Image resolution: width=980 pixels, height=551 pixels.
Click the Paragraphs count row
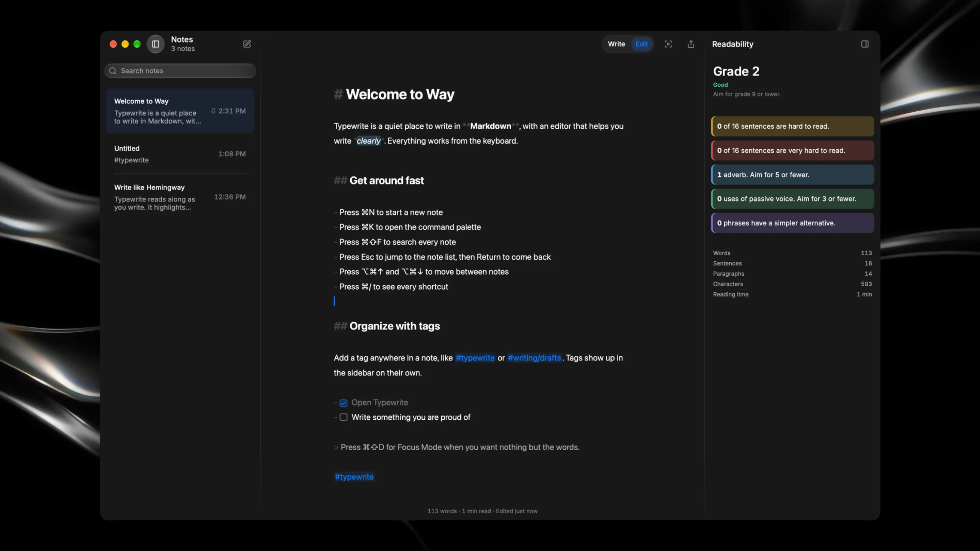[x=792, y=274]
